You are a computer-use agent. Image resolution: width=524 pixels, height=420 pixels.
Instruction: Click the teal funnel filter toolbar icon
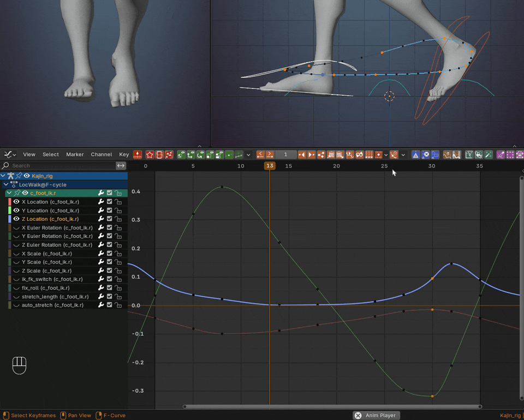pyautogui.click(x=469, y=154)
